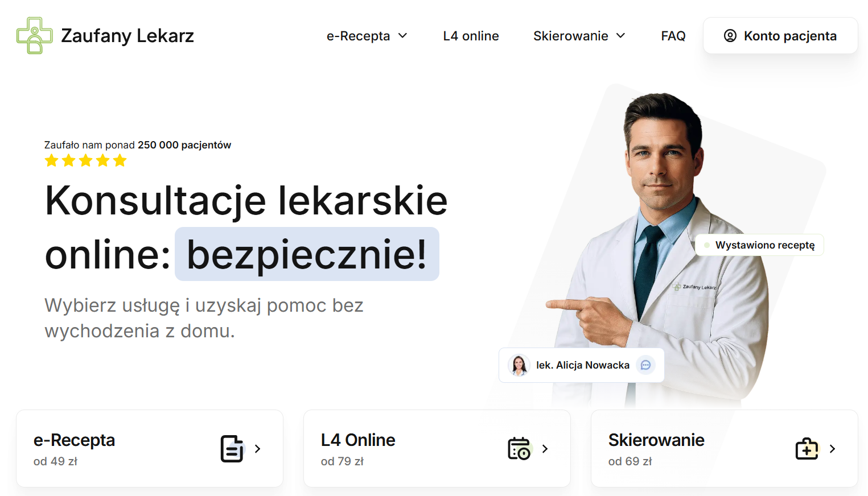Click lek. Alicja Nowacka's avatar photo
The height and width of the screenshot is (496, 868).
coord(519,365)
